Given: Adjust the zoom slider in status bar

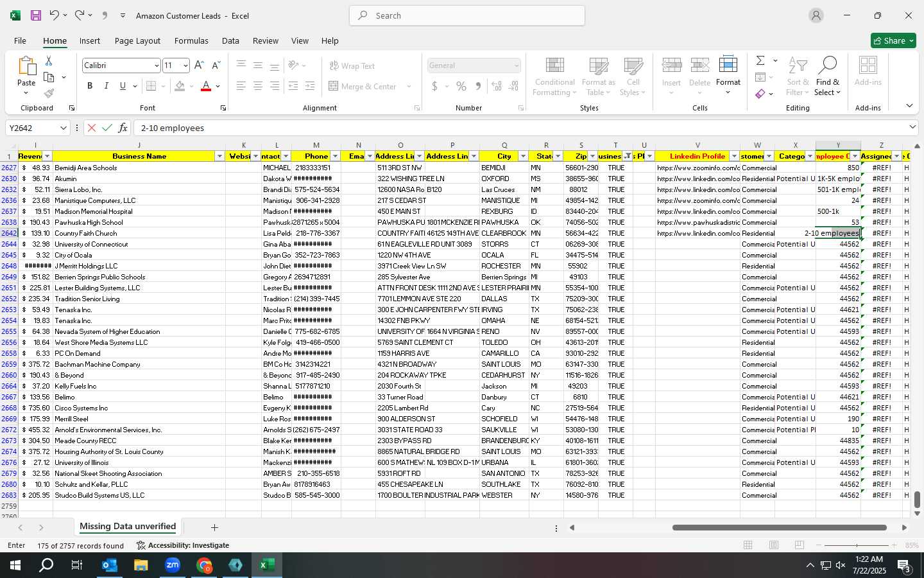Looking at the screenshot, I should [x=857, y=545].
